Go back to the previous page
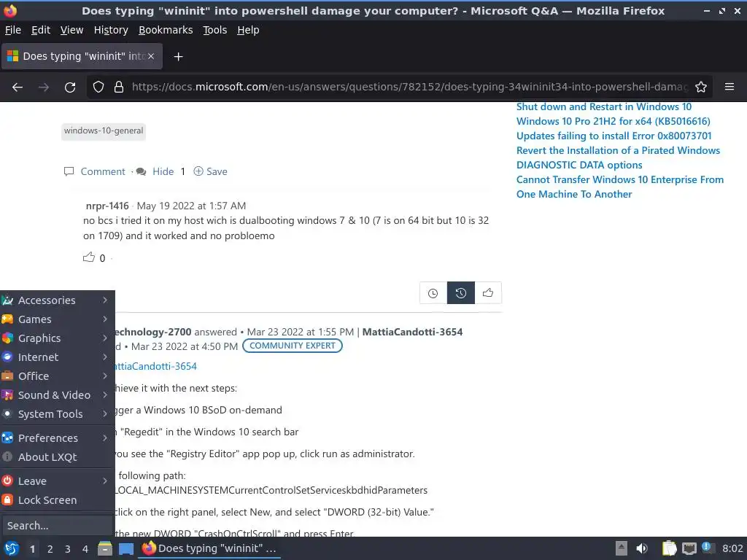This screenshot has width=747, height=560. pyautogui.click(x=18, y=87)
